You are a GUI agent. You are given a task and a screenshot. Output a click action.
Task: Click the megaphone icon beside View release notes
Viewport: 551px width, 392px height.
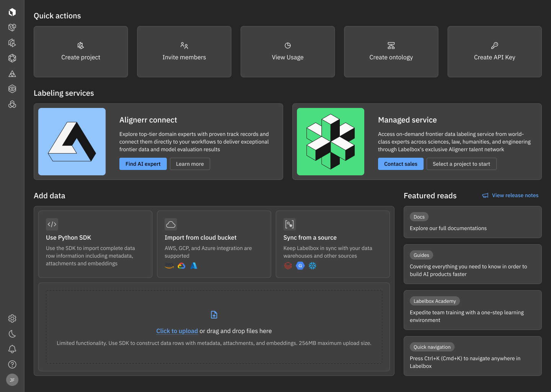[485, 196]
